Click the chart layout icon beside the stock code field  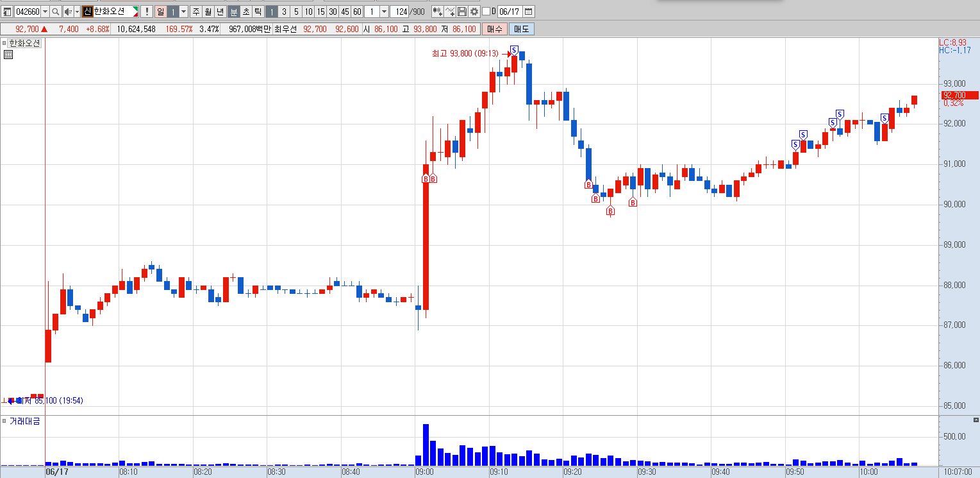[7, 12]
